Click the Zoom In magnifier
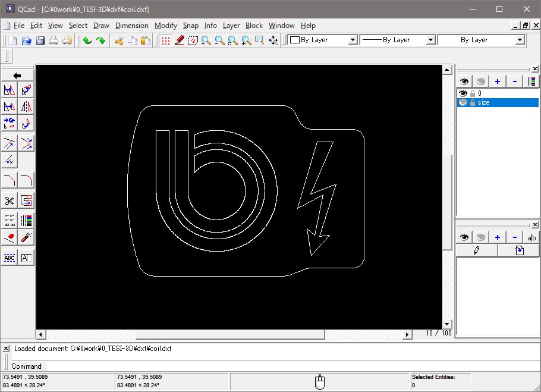 pos(206,40)
